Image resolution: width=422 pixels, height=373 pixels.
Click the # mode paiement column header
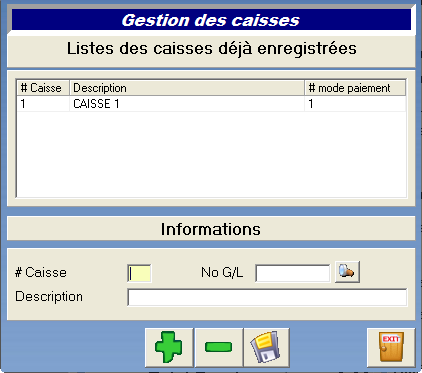pyautogui.click(x=355, y=88)
